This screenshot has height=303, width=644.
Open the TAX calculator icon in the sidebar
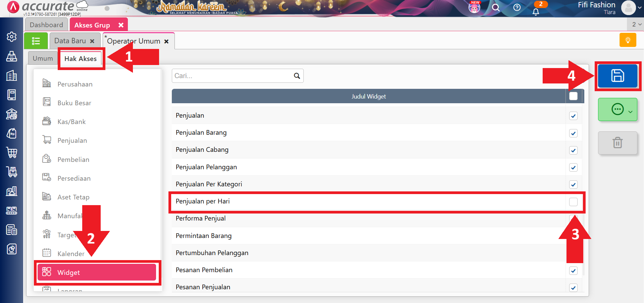11,230
